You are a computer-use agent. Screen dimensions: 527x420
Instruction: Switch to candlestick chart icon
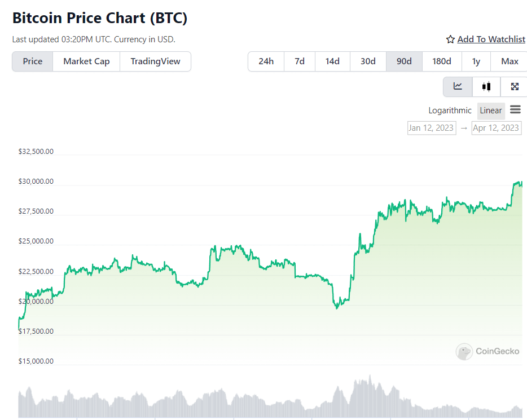[486, 86]
